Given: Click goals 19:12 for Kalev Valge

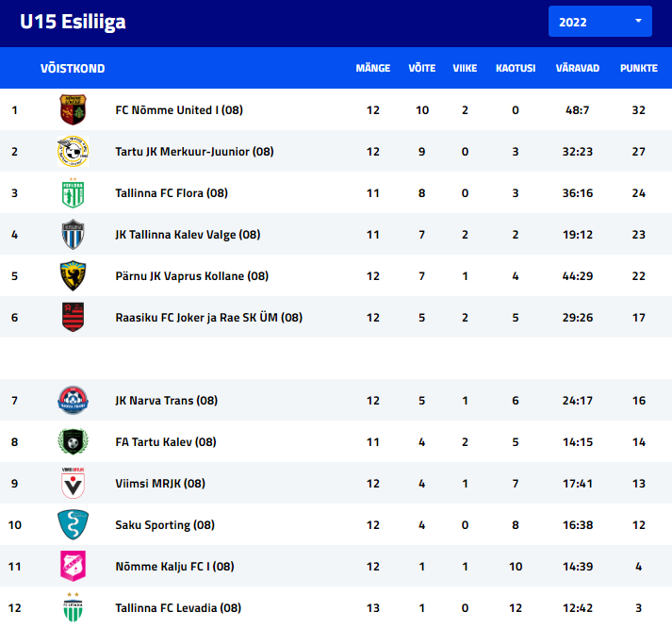Looking at the screenshot, I should (578, 235).
